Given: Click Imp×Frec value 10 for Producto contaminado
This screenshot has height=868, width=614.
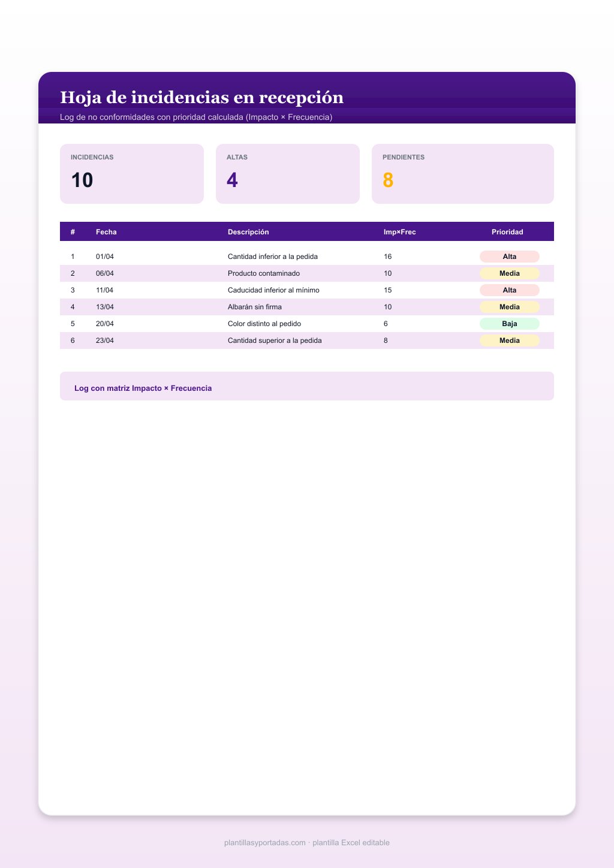Looking at the screenshot, I should [388, 273].
